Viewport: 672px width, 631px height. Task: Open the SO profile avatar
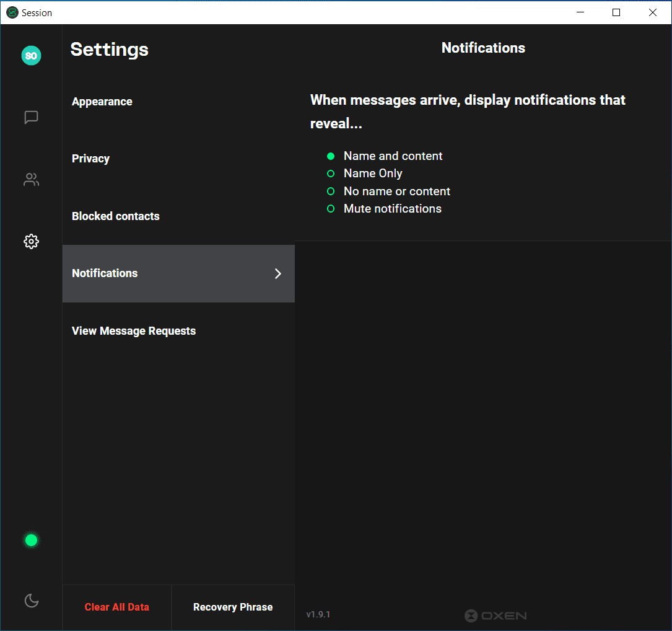click(31, 56)
